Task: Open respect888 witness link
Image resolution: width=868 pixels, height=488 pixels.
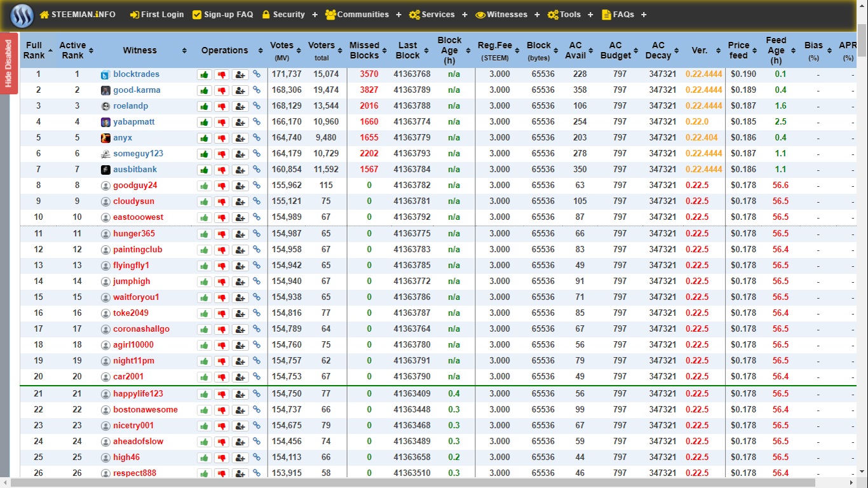Action: coord(135,473)
